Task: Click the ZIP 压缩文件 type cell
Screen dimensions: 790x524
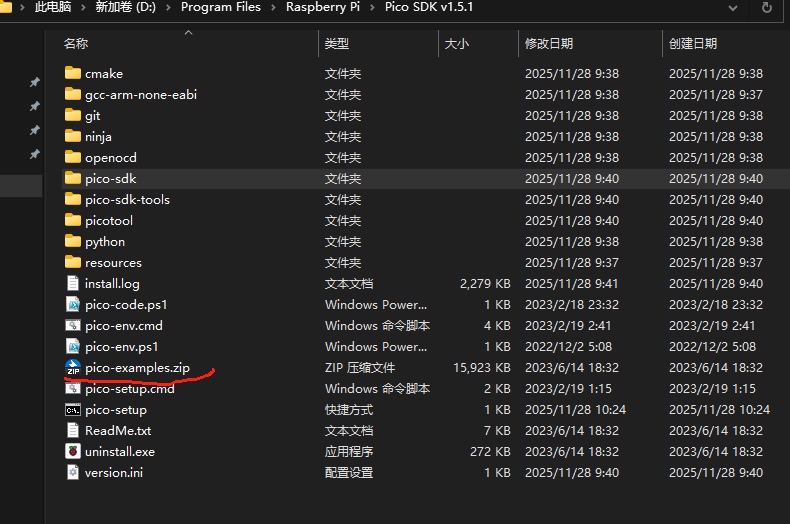Action: 360,368
